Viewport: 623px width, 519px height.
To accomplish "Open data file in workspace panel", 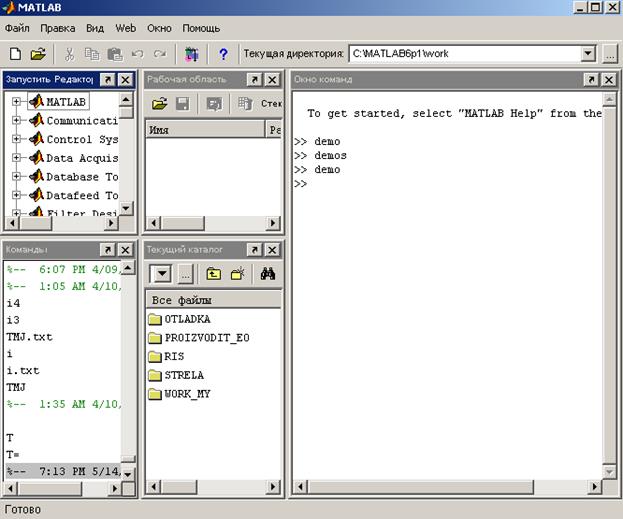I will click(159, 104).
